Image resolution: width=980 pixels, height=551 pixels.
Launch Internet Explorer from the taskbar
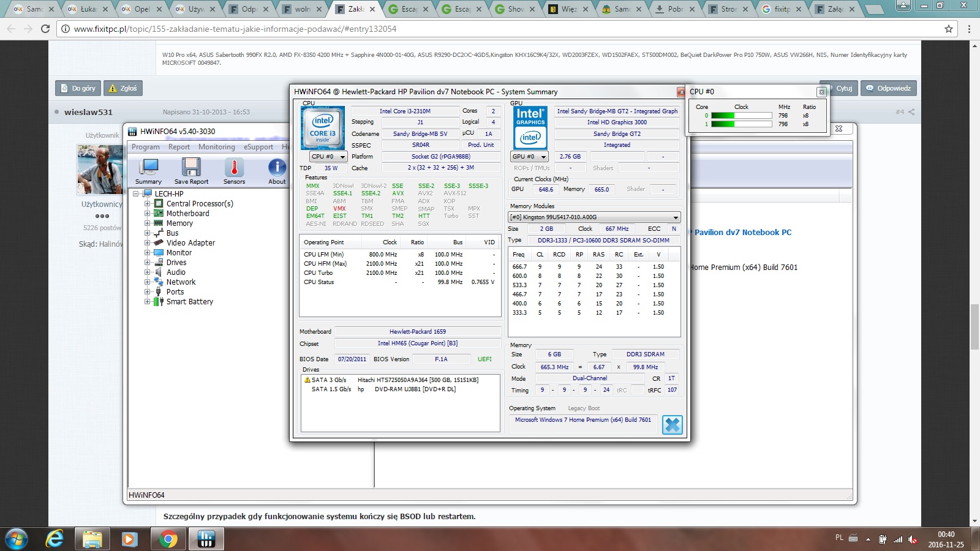coord(55,539)
